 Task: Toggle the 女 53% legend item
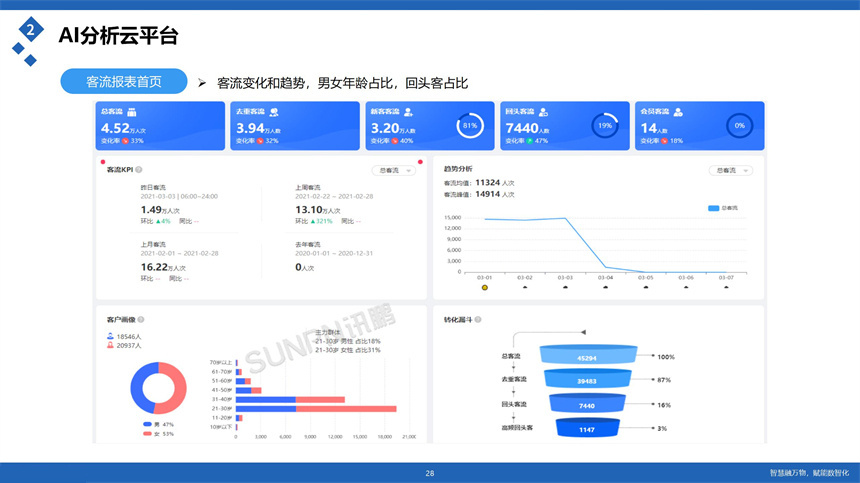pos(158,434)
